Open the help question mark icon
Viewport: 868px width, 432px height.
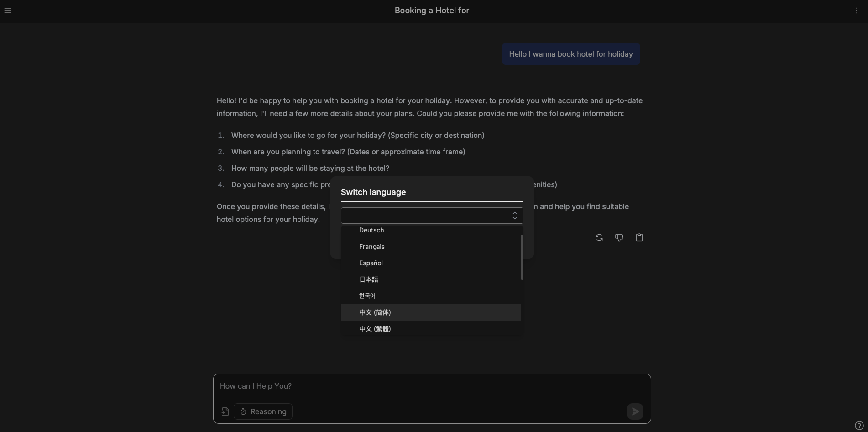859,425
